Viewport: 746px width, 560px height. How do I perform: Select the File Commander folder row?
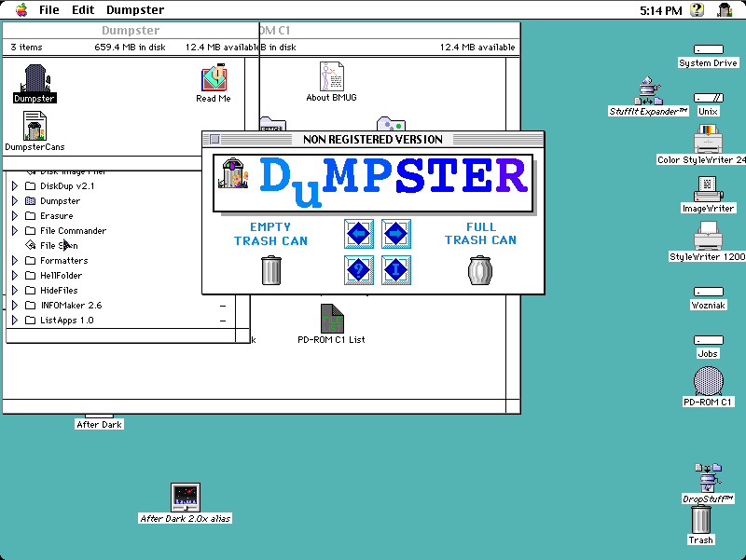pos(65,230)
